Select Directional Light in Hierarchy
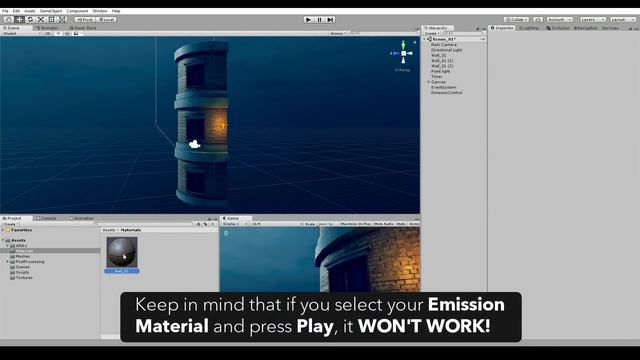Screen dimensions: 640x360 pyautogui.click(x=447, y=50)
